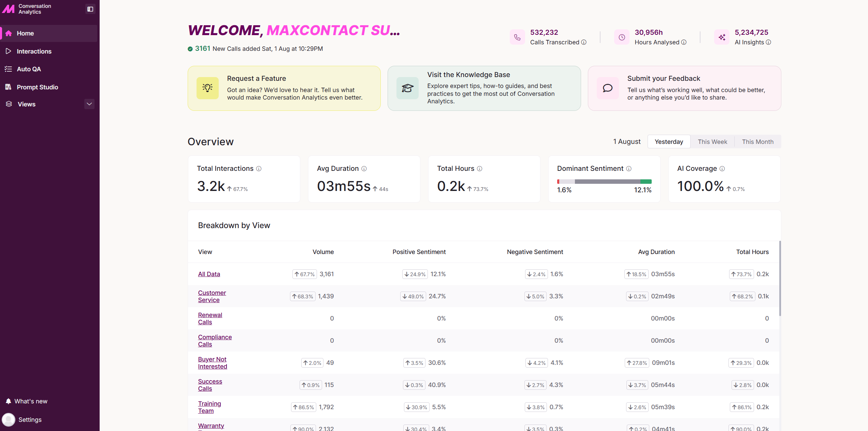The height and width of the screenshot is (431, 868).
Task: Click info icon beside Total Interactions
Action: (x=259, y=169)
